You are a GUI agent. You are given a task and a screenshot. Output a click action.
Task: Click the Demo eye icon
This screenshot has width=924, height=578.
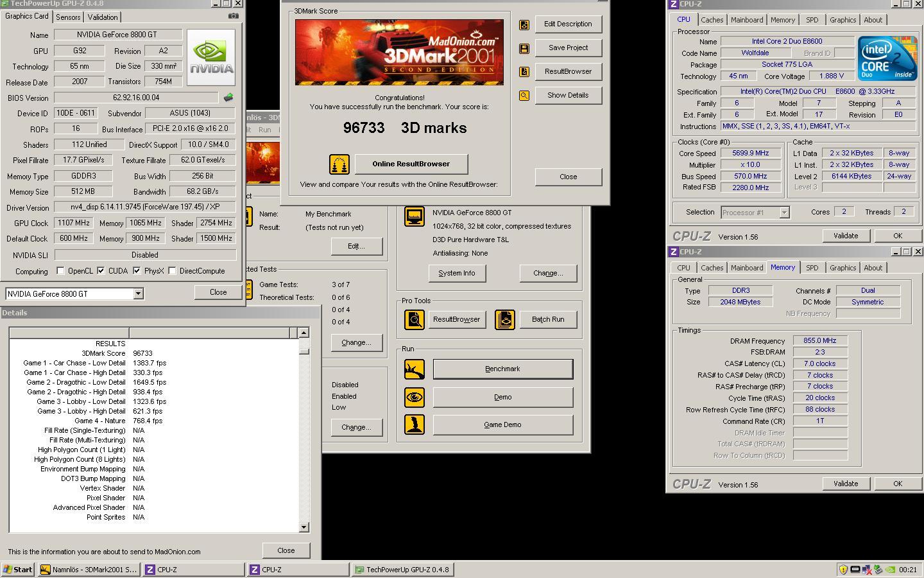click(415, 397)
